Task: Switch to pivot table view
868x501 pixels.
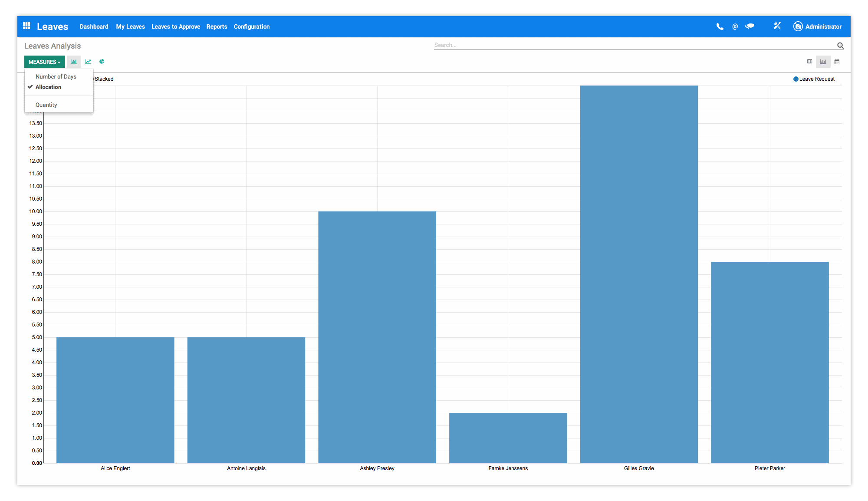Action: pos(809,62)
